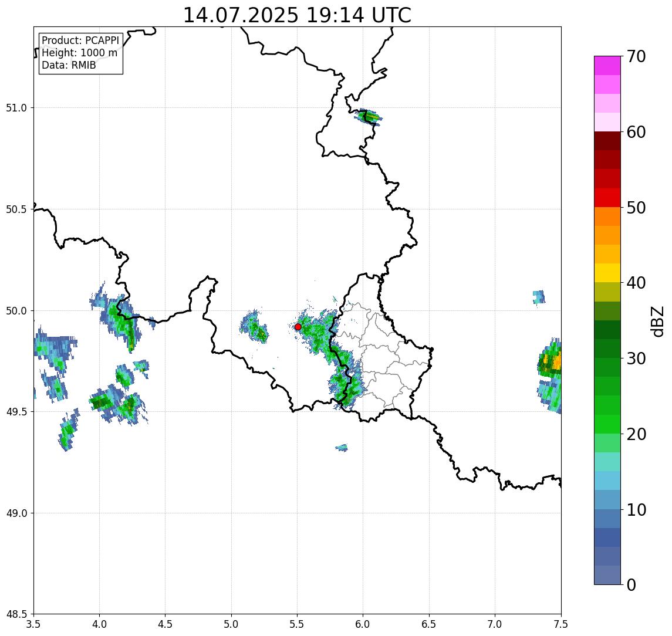Pick the dark maroon colorbar segment just below 60
The image size is (672, 636).
click(x=607, y=141)
